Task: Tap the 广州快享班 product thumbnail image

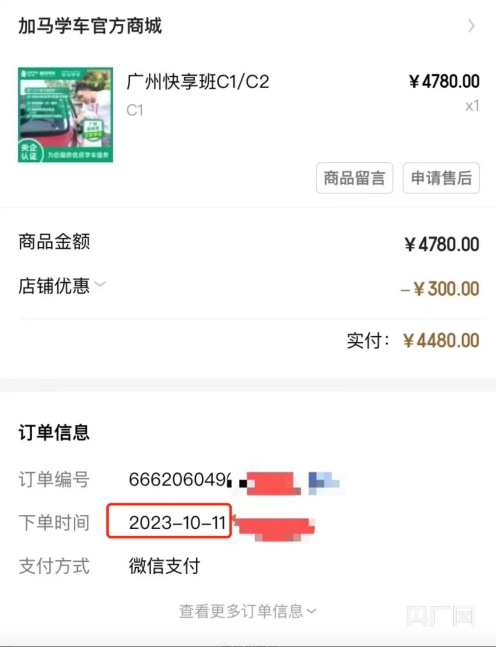Action: 65,115
